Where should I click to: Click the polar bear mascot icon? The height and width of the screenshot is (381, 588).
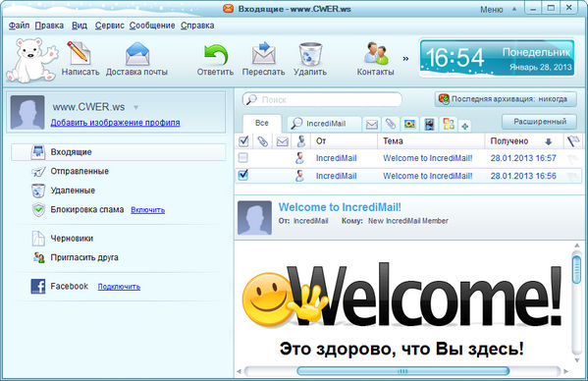tap(32, 60)
